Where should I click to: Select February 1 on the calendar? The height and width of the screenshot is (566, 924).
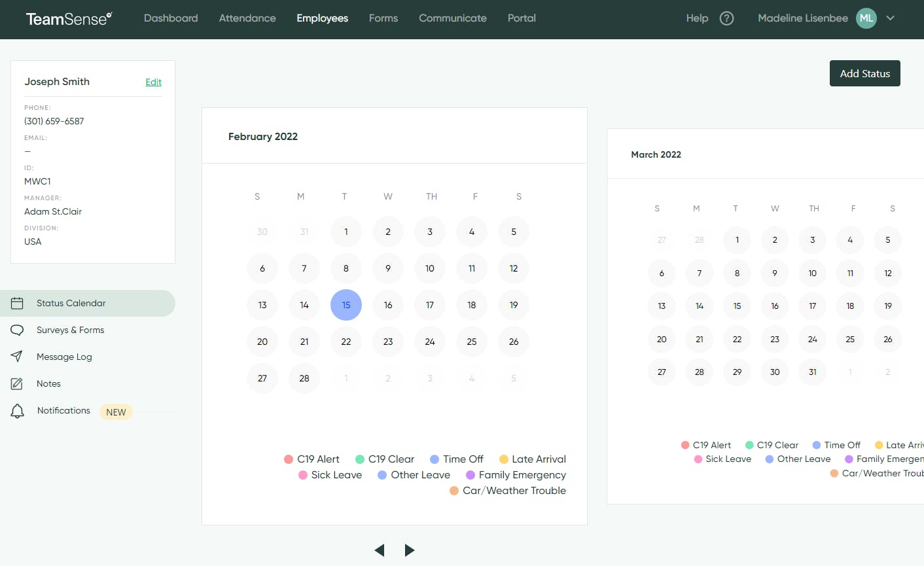coord(346,232)
